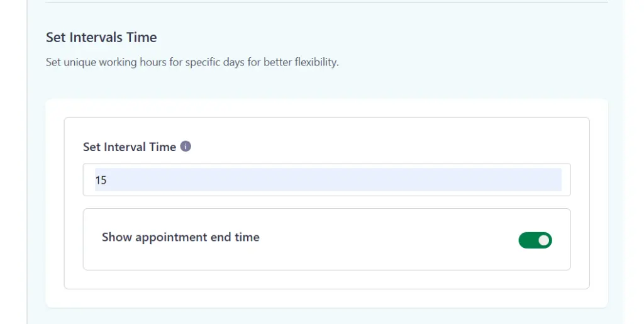Screen dimensions: 644x324
Task: Click the white knob of the green switch
Action: (x=544, y=240)
